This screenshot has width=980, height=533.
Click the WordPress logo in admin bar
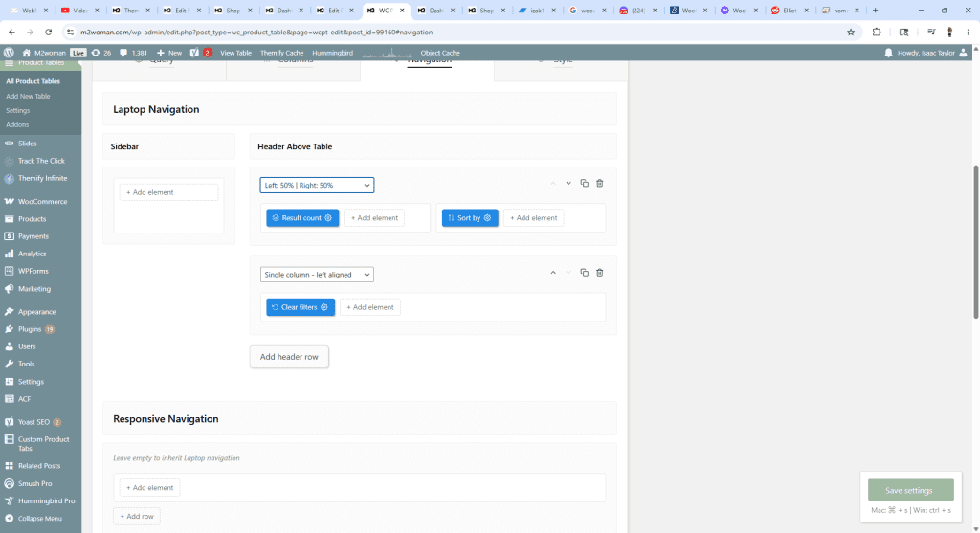click(x=9, y=53)
